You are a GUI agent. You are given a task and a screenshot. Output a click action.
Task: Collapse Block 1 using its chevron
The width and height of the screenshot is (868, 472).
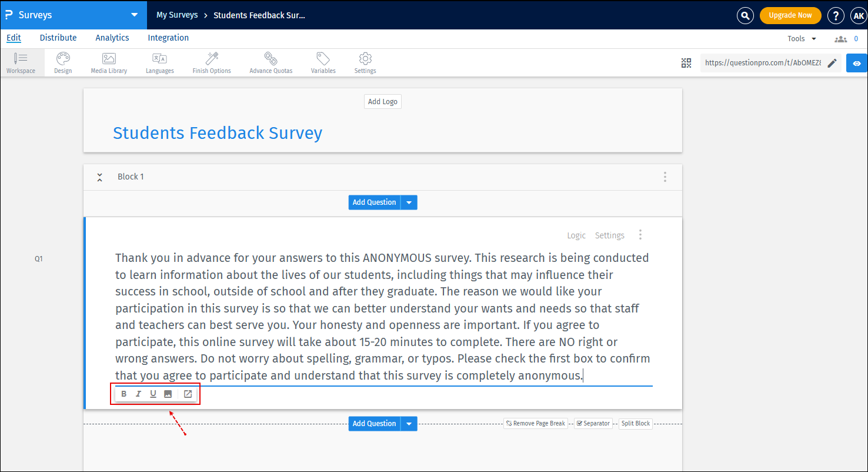[x=99, y=177]
